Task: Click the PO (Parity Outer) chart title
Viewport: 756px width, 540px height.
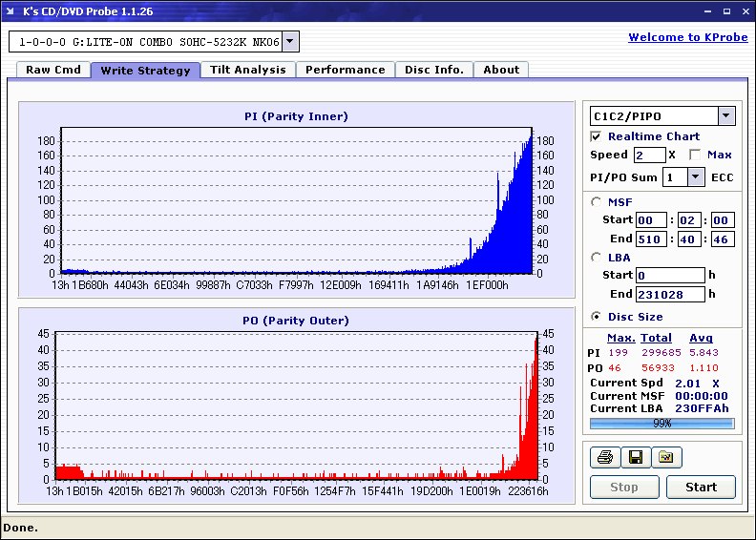Action: click(x=296, y=321)
